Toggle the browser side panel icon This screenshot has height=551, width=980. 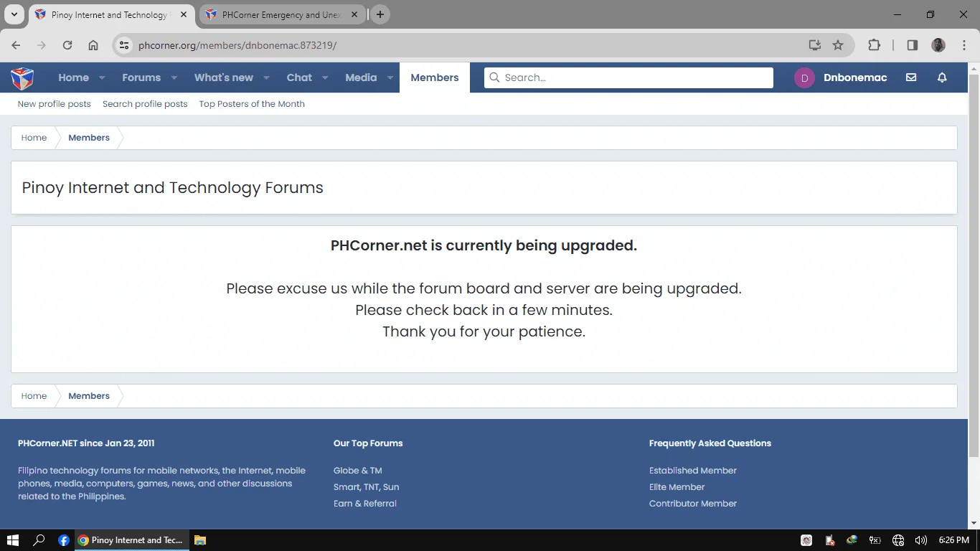[913, 45]
